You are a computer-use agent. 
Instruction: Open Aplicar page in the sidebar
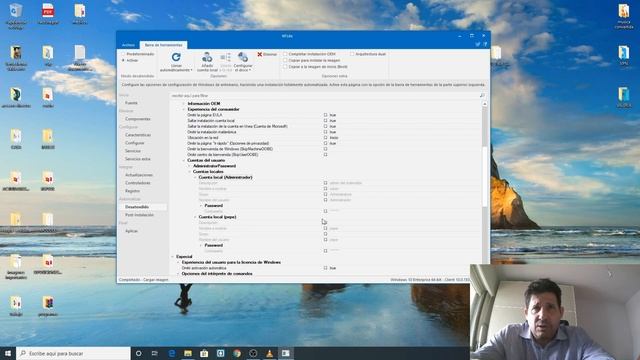point(131,231)
